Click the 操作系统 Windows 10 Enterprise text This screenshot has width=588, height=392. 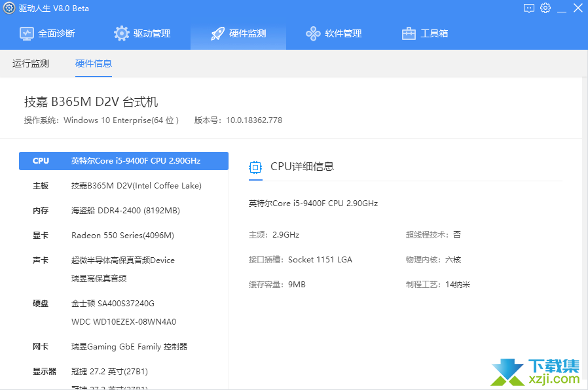[101, 120]
